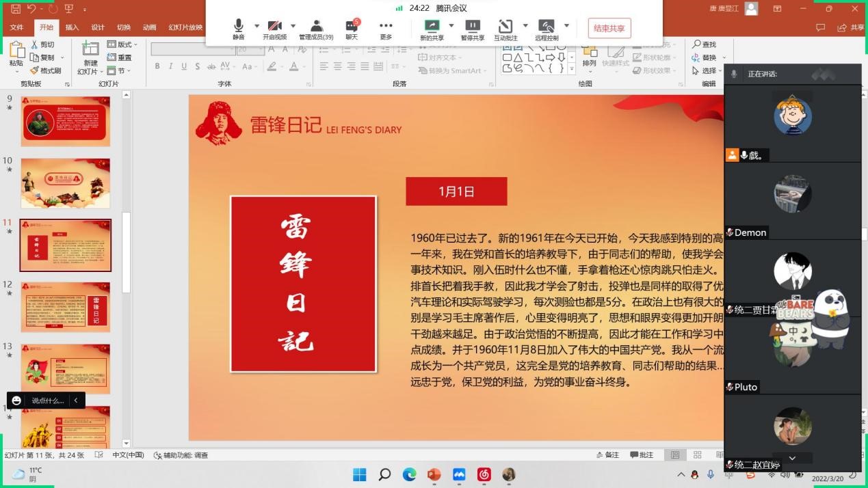Toggle bold formatting
Screen dimensions: 868x488
157,66
